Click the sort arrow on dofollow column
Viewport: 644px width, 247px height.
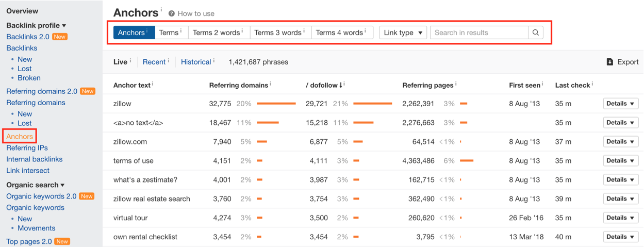[341, 85]
